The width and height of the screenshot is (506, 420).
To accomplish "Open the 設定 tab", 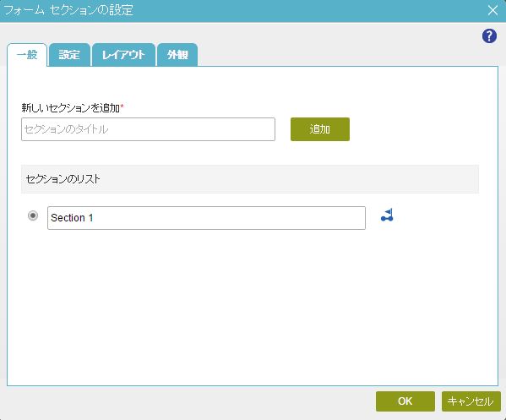I will tap(69, 55).
